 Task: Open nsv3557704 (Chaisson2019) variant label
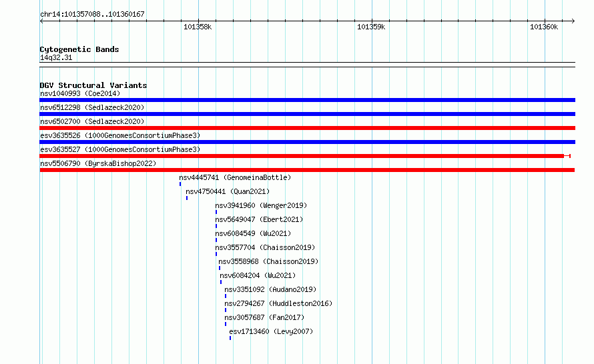pos(265,247)
